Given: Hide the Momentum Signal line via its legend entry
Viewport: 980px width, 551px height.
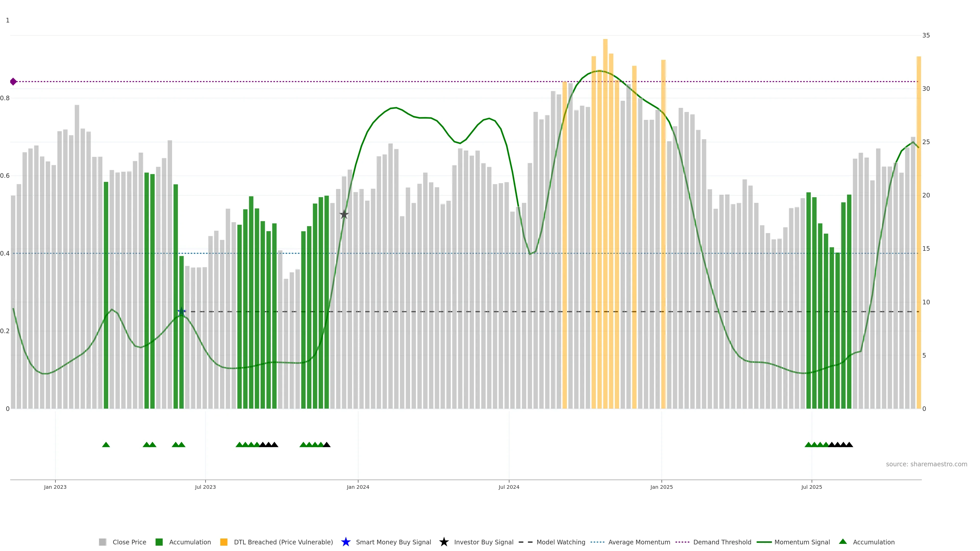Looking at the screenshot, I should (802, 542).
